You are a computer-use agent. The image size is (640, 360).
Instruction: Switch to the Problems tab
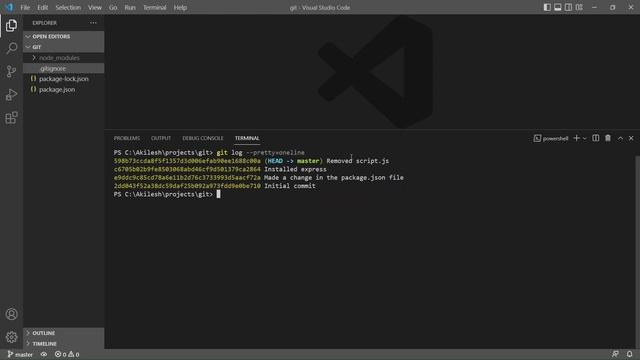tap(127, 138)
